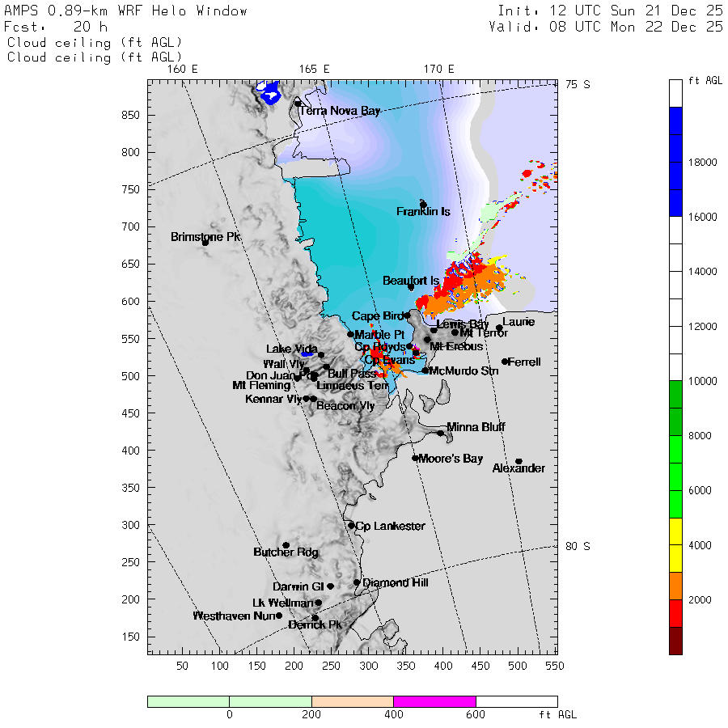Screen dimensions: 728x728
Task: Select the orange 2000–3000 ft colorbar segment
Action: coord(675,586)
